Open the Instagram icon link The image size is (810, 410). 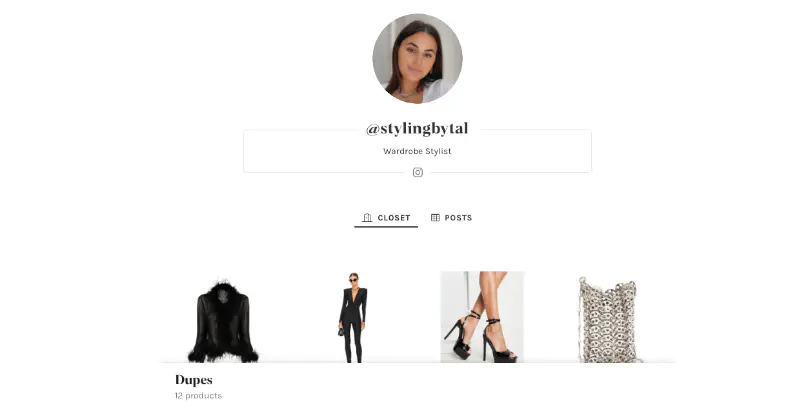pyautogui.click(x=417, y=172)
